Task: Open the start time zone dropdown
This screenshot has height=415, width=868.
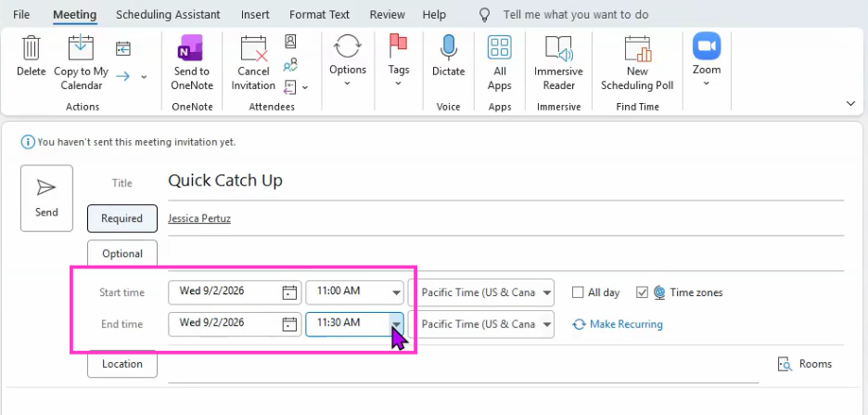Action: point(546,293)
